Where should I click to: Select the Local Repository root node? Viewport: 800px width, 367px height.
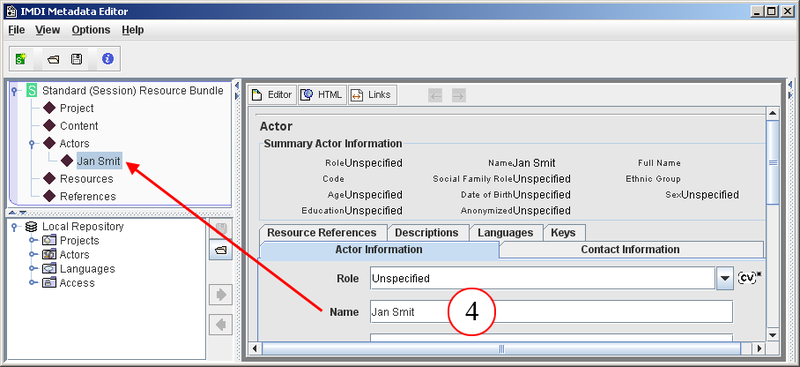point(83,227)
